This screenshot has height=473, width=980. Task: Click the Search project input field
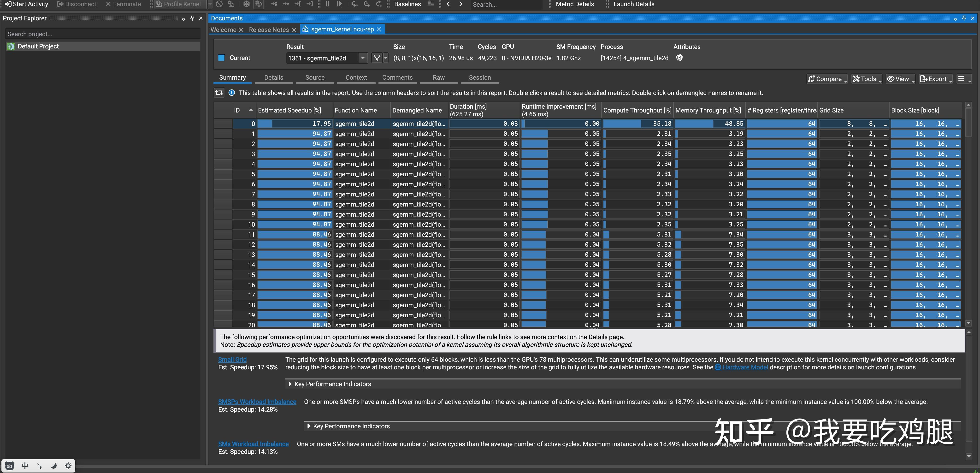[103, 34]
